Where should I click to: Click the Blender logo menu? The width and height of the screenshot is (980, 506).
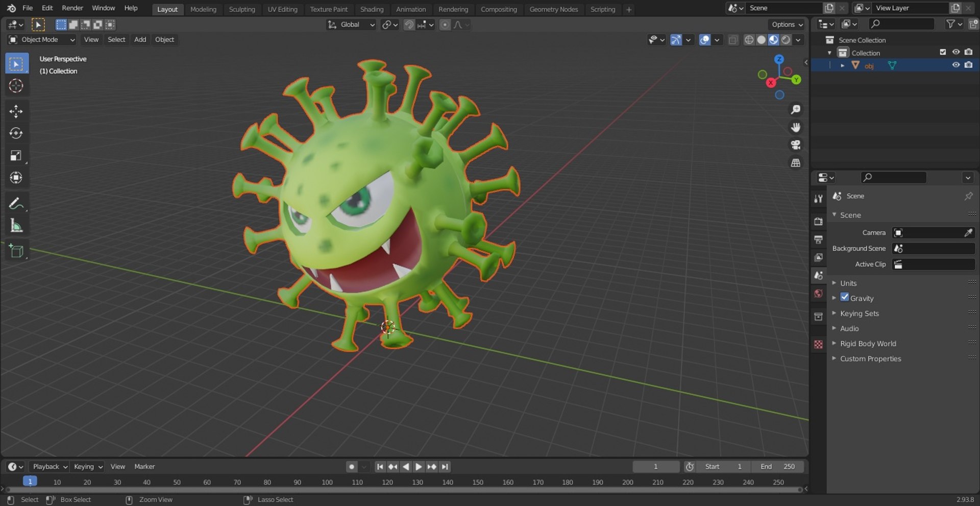[11, 8]
